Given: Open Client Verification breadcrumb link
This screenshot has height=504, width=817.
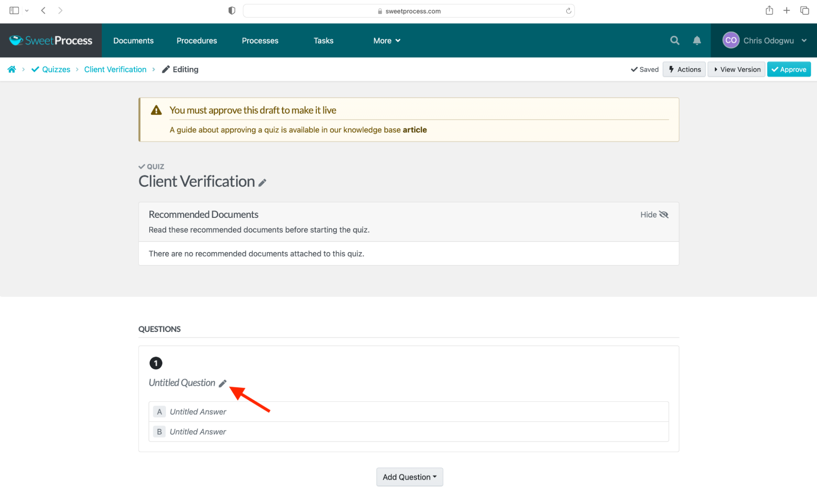Looking at the screenshot, I should pyautogui.click(x=115, y=69).
